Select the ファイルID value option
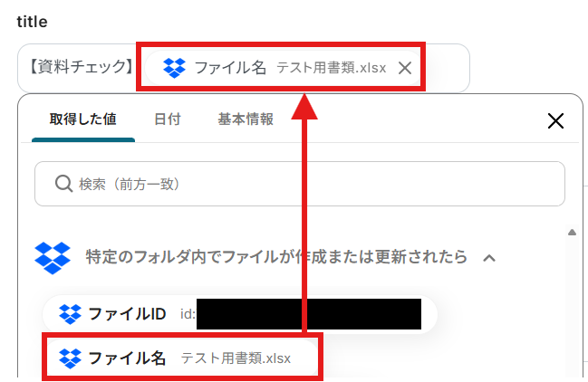The height and width of the screenshot is (382, 588). (240, 314)
